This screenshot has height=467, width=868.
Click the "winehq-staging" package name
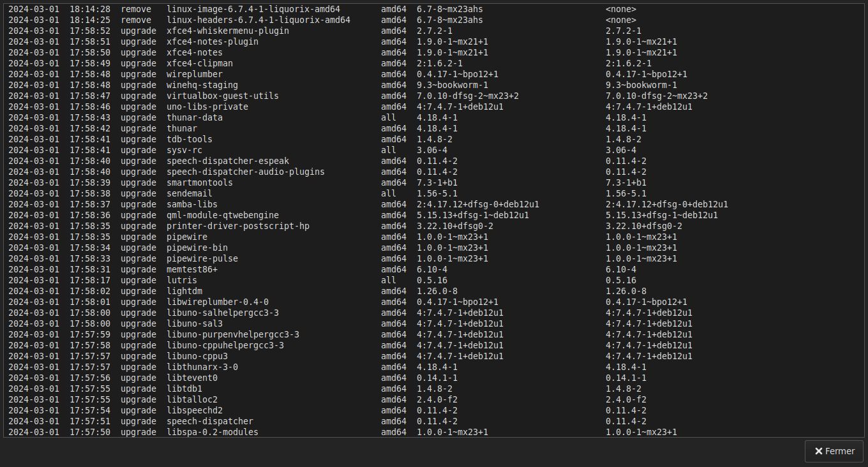pyautogui.click(x=202, y=85)
